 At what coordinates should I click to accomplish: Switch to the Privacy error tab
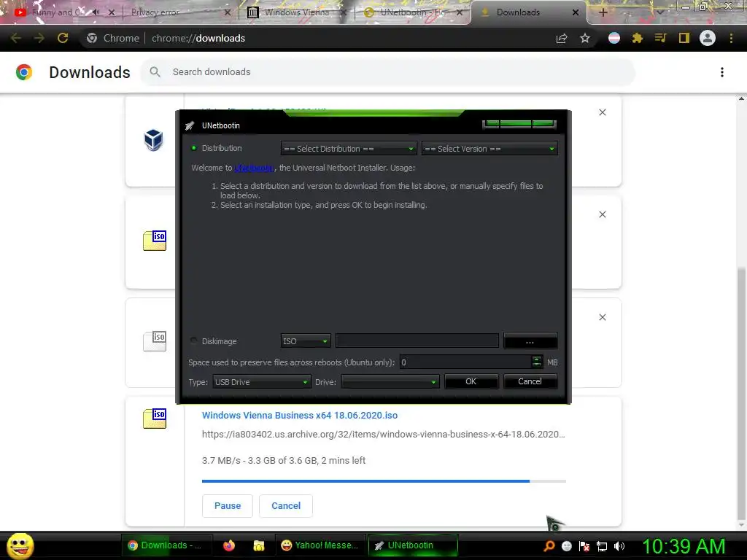coord(180,12)
